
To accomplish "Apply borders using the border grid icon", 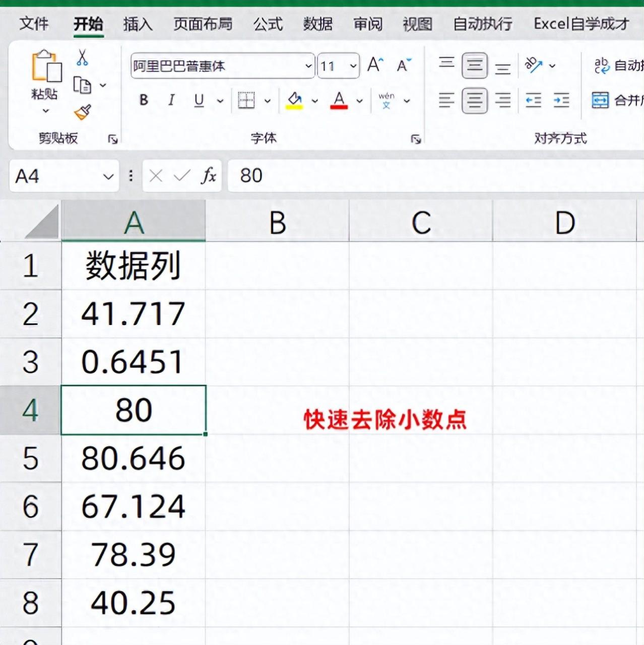I will click(x=246, y=100).
